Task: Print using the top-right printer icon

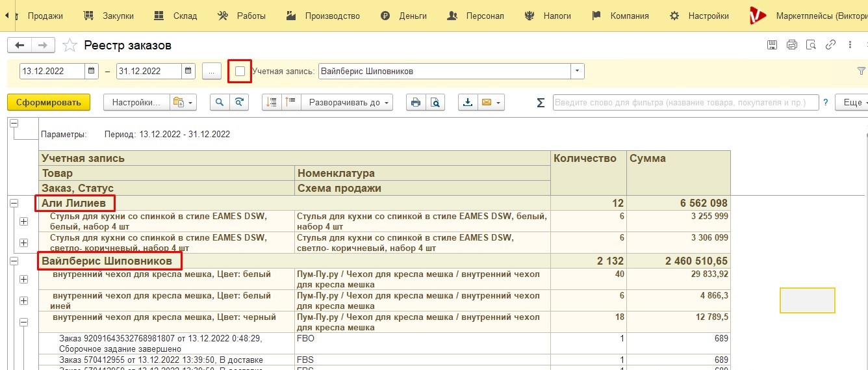Action: pos(791,45)
